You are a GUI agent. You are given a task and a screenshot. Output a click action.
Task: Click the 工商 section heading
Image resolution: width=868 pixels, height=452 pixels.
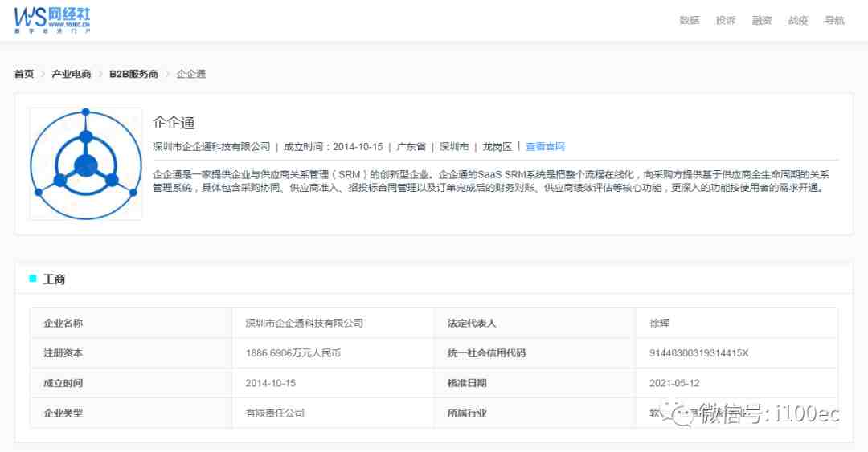(x=54, y=279)
